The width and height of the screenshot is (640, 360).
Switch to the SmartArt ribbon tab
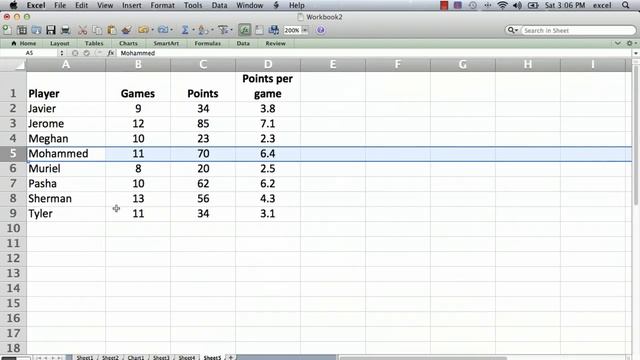click(166, 43)
